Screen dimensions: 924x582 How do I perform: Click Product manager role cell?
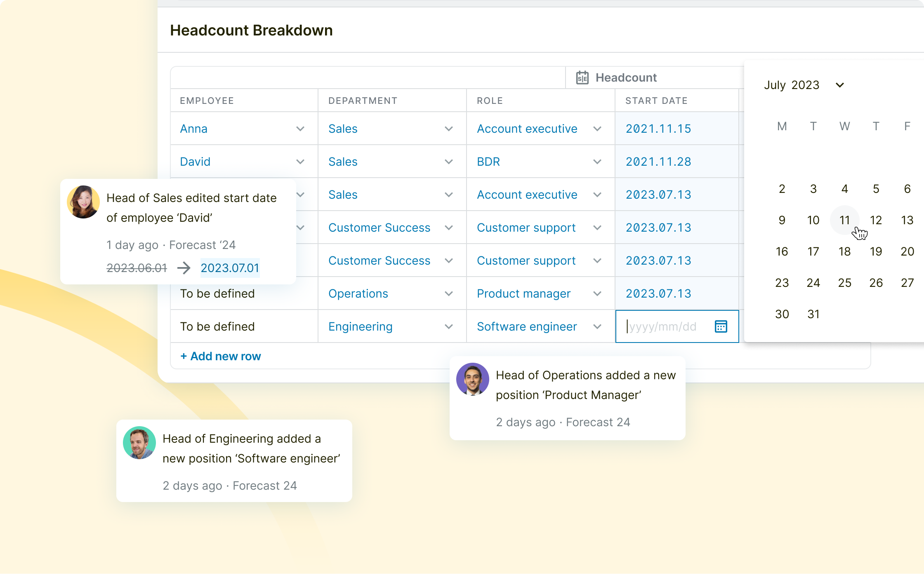pyautogui.click(x=524, y=293)
